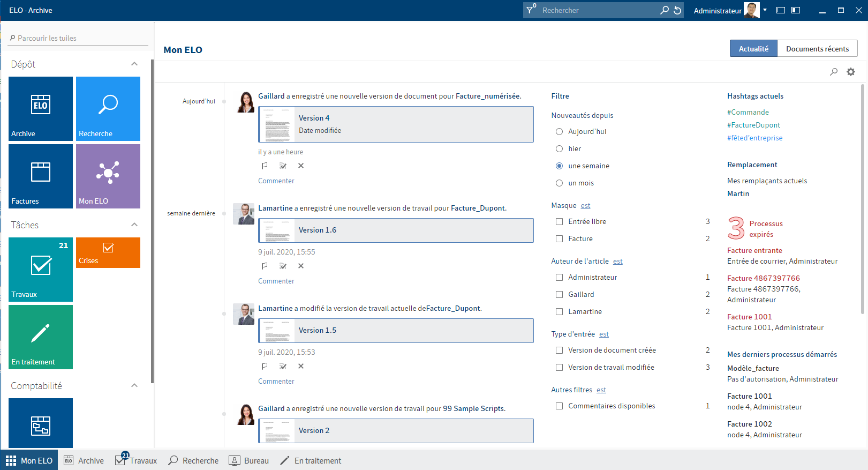Viewport: 868px width, 470px height.
Task: Click the #FactureDupont hashtag
Action: click(753, 125)
